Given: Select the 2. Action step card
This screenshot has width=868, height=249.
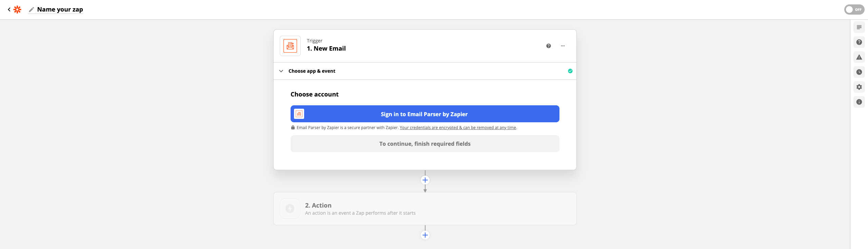Looking at the screenshot, I should [425, 209].
